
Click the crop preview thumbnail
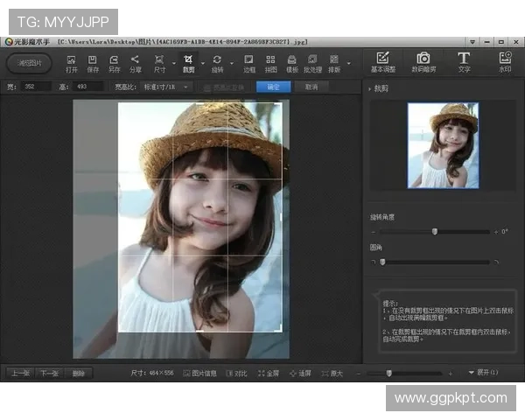point(443,146)
